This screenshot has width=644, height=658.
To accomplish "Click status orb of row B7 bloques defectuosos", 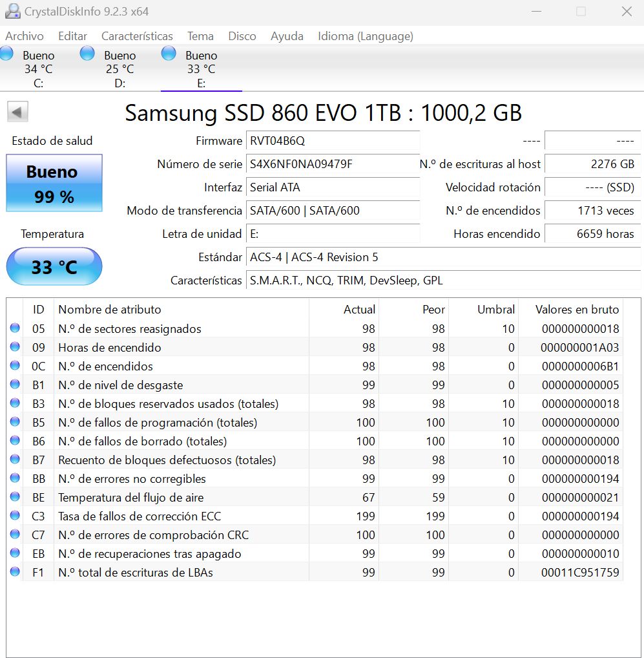I will click(x=15, y=459).
